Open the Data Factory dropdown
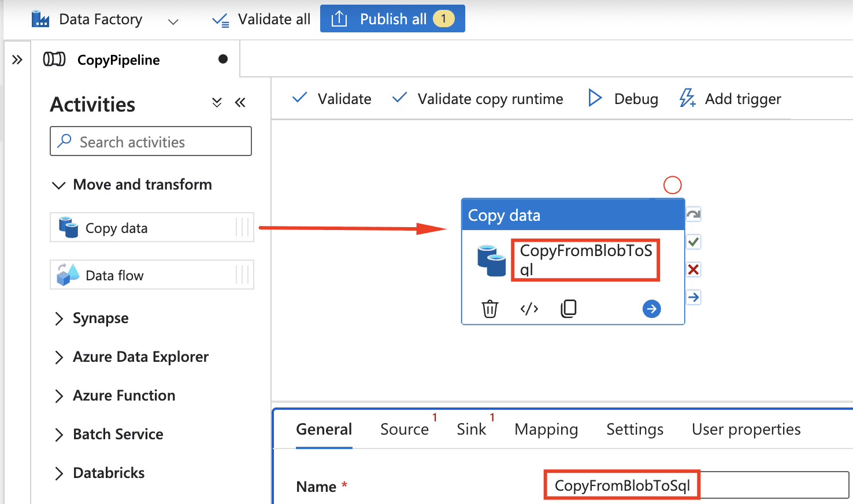Viewport: 853px width, 504px height. tap(173, 22)
